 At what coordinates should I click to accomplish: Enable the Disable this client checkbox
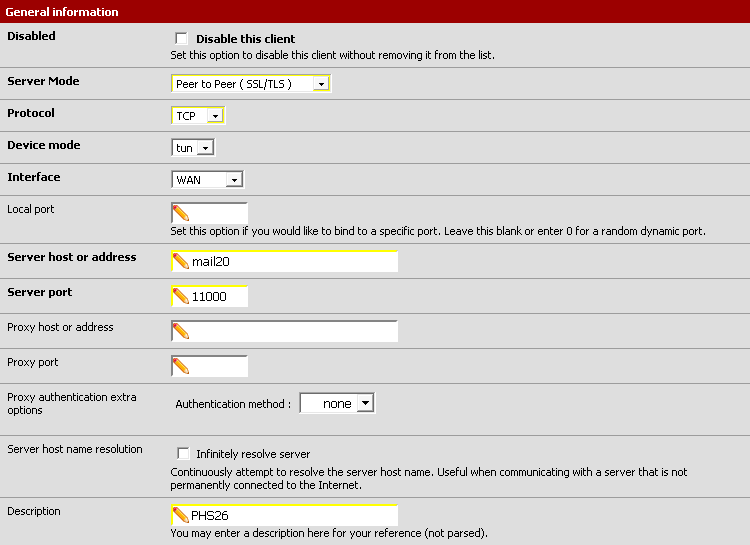(x=182, y=38)
